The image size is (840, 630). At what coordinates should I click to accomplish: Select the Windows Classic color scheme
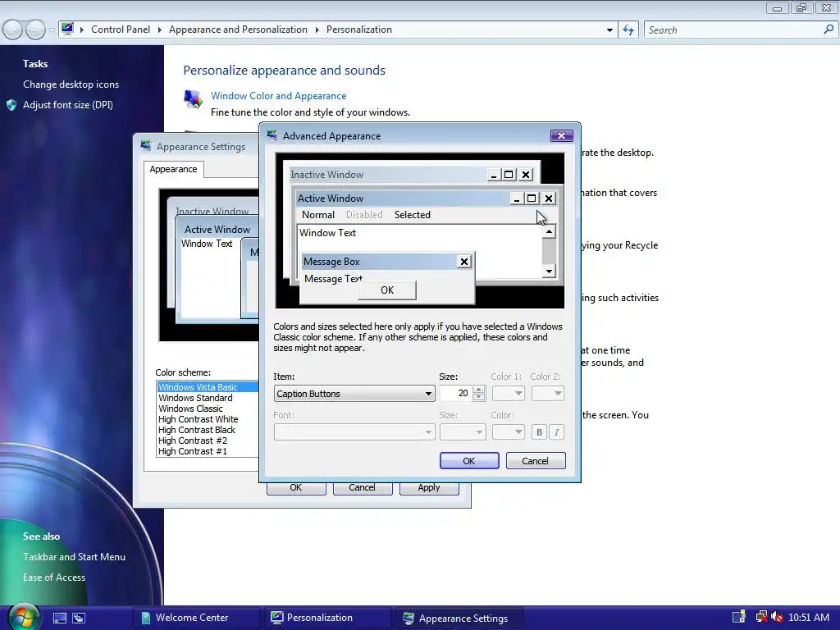coord(208,409)
